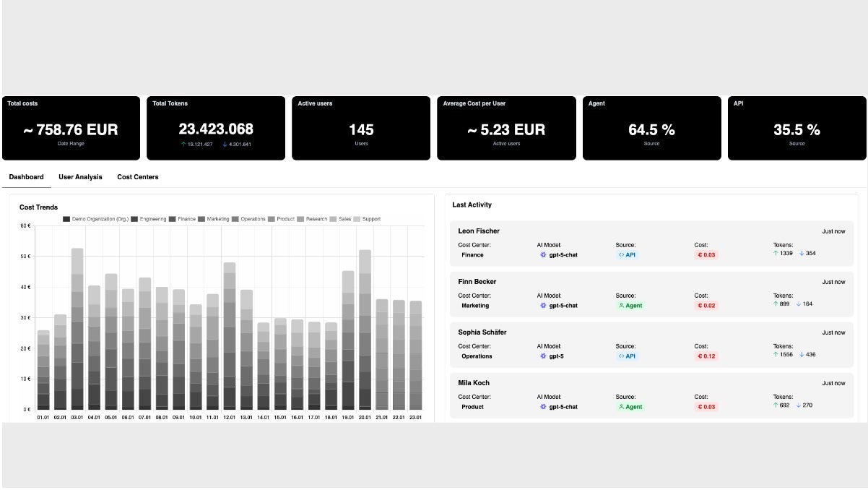Click the Just now timestamp in Mila Koch's row
This screenshot has width=868, height=490.
pos(833,383)
